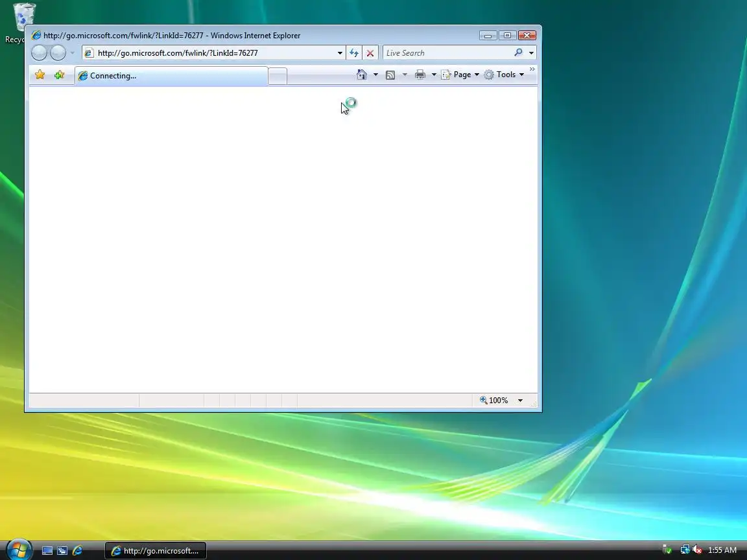Click the page icon in address bar

point(89,53)
